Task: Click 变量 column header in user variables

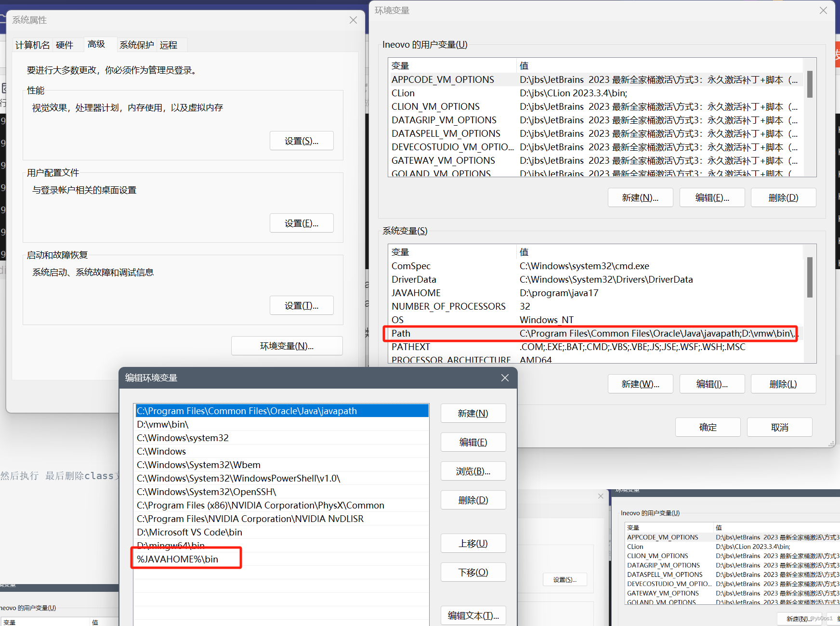Action: 452,65
